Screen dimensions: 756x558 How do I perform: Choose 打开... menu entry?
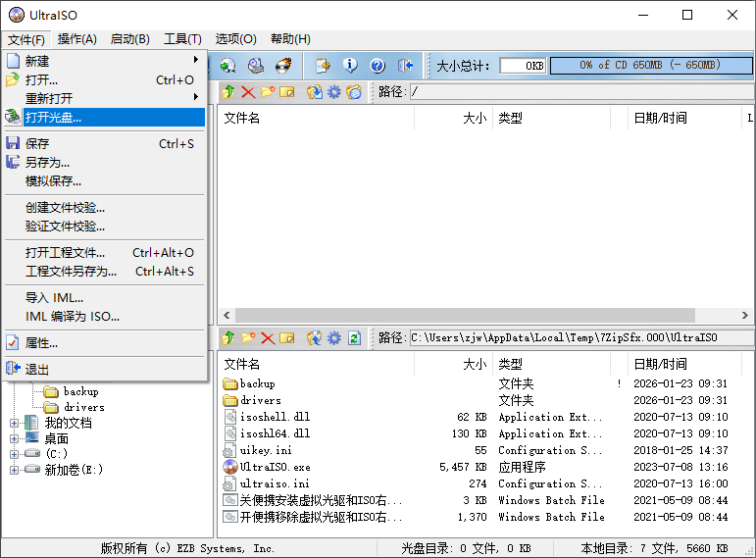[105, 80]
